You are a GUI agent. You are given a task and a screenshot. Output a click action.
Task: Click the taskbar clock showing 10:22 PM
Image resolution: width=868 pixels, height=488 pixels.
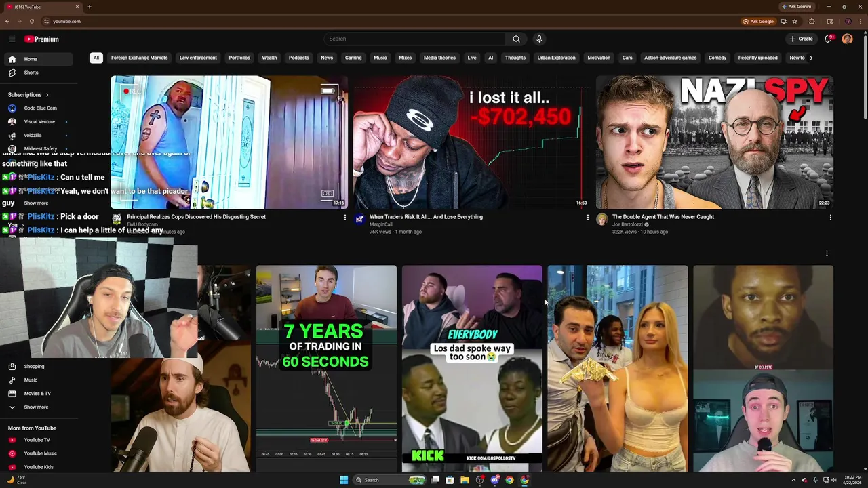[x=851, y=480]
